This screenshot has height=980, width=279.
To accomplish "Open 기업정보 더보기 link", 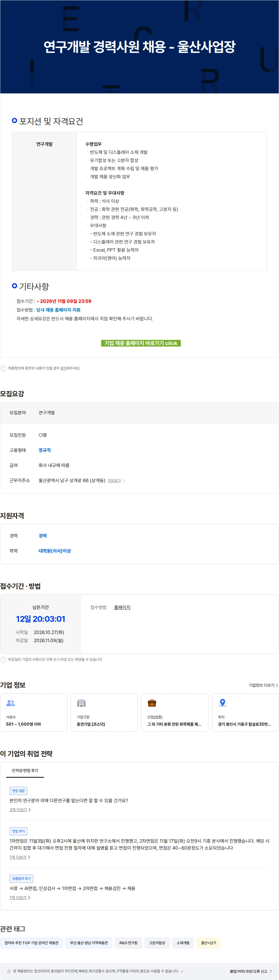I will 263,685.
